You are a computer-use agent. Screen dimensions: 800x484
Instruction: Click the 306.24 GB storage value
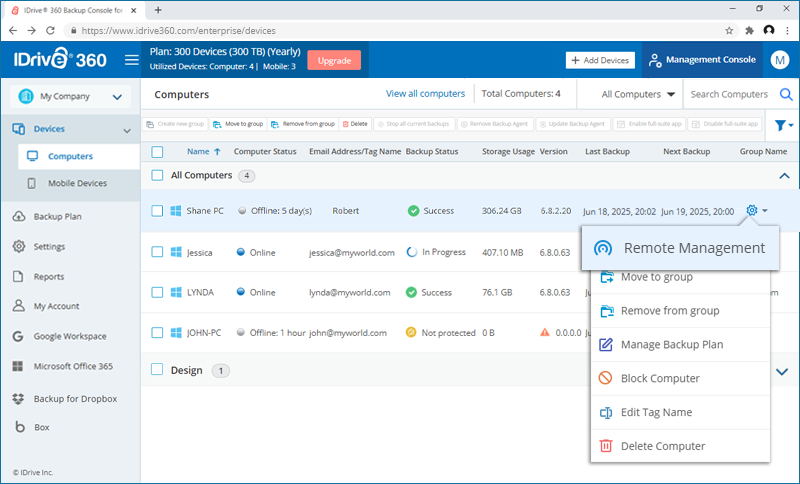502,211
